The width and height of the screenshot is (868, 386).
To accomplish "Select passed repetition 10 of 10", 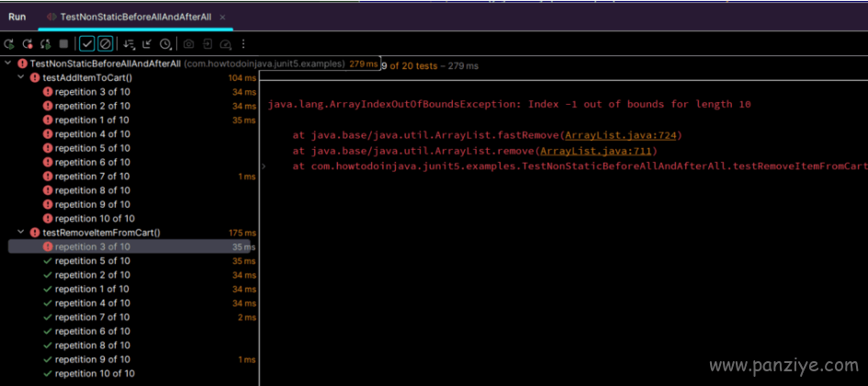I will point(95,374).
